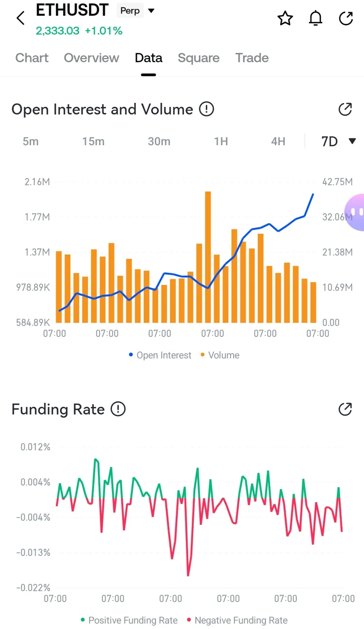Image resolution: width=364 pixels, height=629 pixels.
Task: Select the 5m interval
Action: tap(31, 141)
